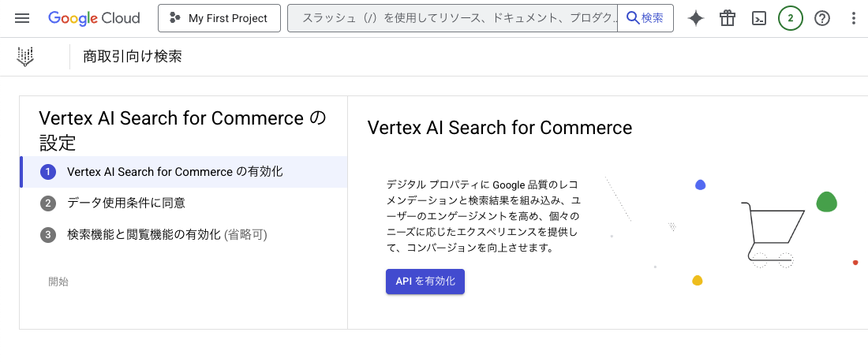
Task: Click the step 1 number circle
Action: pos(48,172)
